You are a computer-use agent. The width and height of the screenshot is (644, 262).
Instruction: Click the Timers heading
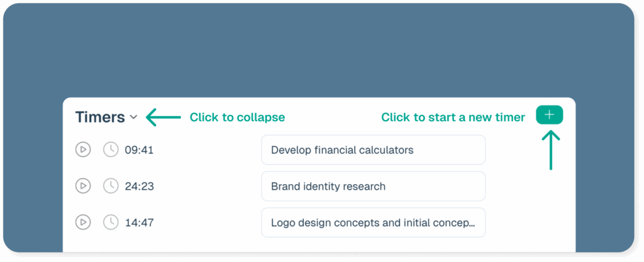[100, 117]
